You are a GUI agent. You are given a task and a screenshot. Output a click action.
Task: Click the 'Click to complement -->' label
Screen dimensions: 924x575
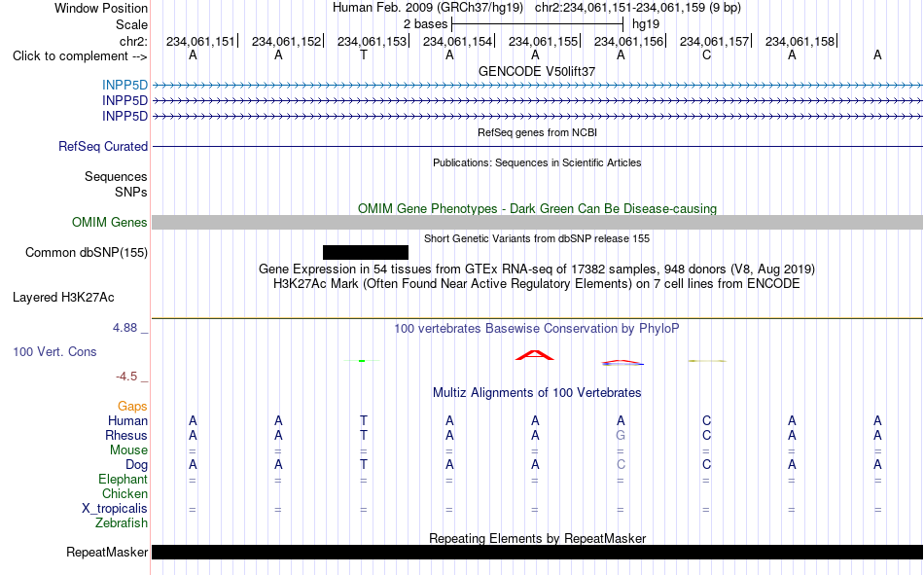click(x=80, y=56)
